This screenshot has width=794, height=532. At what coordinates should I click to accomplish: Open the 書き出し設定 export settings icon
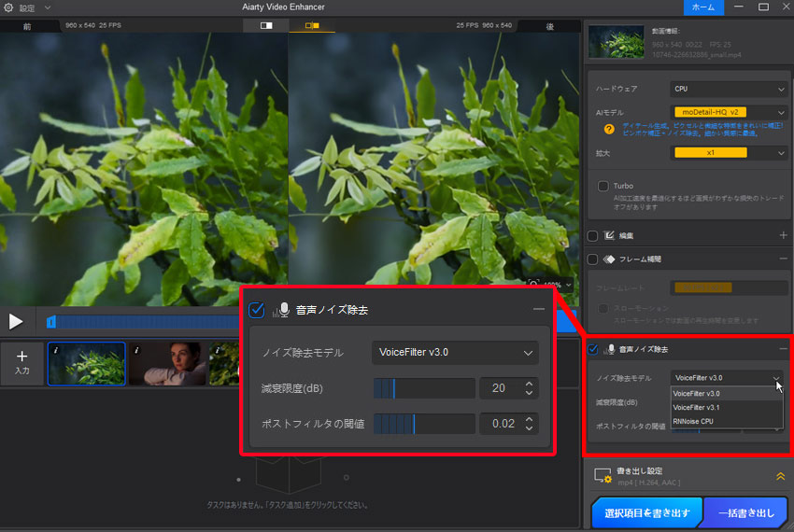coord(603,476)
